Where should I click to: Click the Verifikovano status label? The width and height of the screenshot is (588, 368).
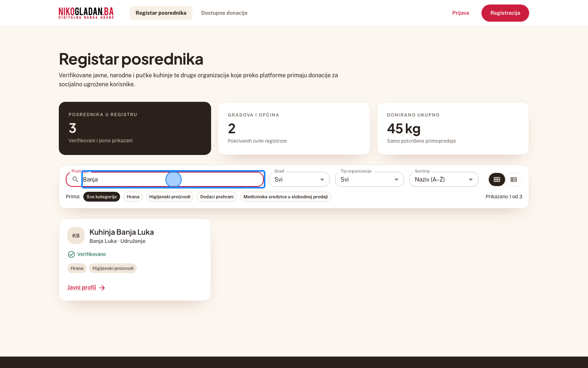[x=91, y=254]
